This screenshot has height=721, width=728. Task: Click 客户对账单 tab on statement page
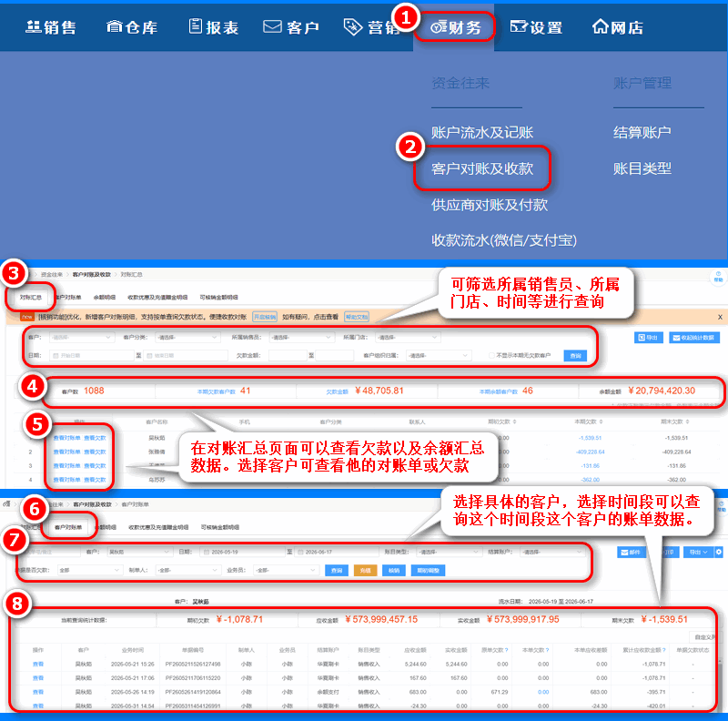(67, 527)
